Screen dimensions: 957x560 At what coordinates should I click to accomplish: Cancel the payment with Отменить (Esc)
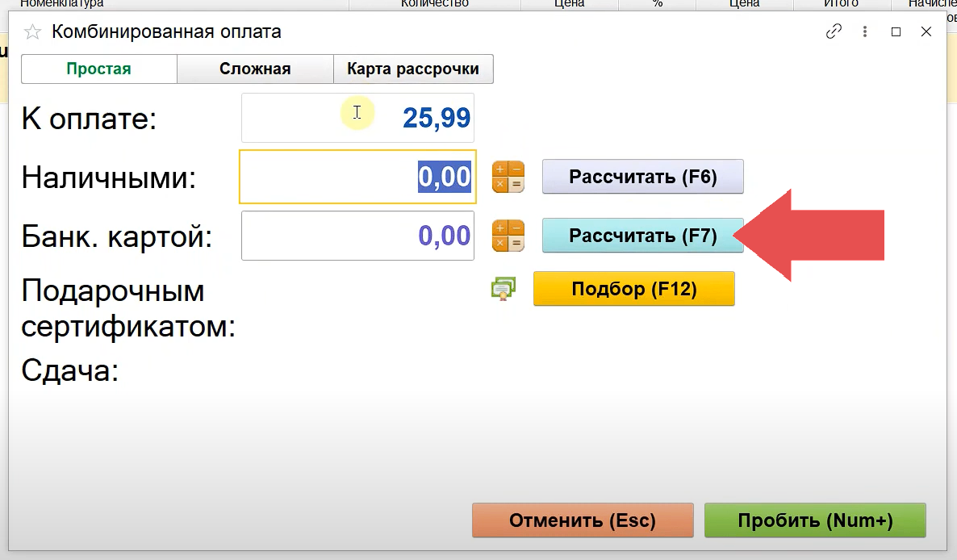click(x=582, y=520)
